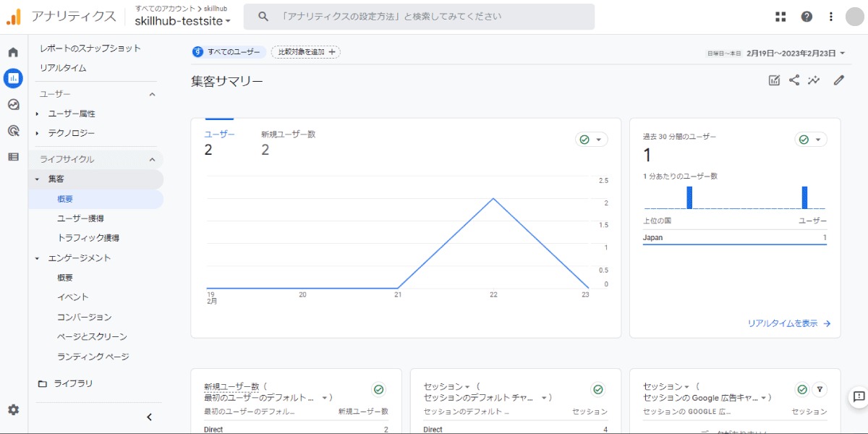Open ユーザー獲得 report
Image resolution: width=868 pixels, height=434 pixels.
click(x=80, y=218)
